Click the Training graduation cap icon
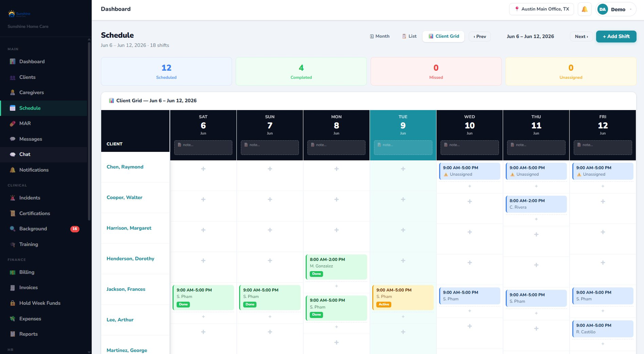The height and width of the screenshot is (354, 644). (12, 244)
